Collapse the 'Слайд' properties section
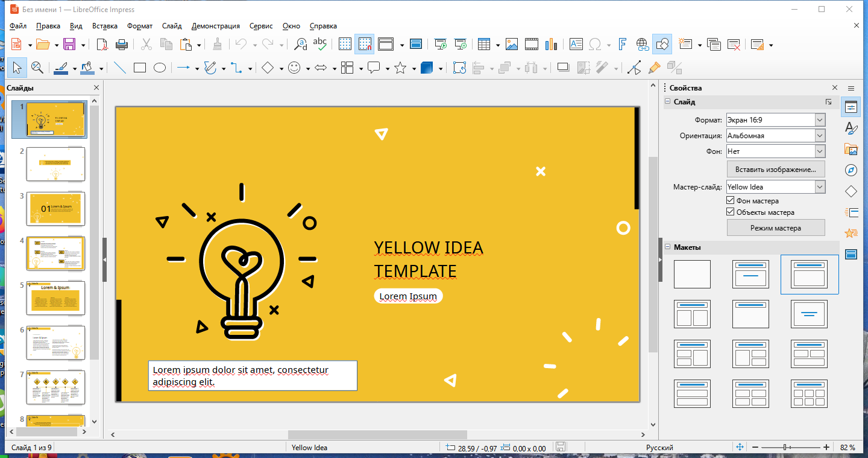Viewport: 868px width, 458px height. (x=668, y=102)
